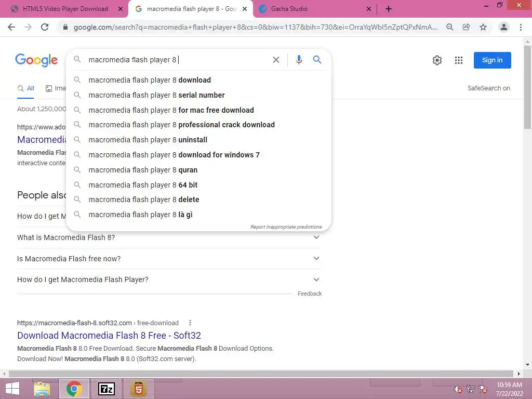Open the Google apps grid
This screenshot has height=399, width=532.
458,60
